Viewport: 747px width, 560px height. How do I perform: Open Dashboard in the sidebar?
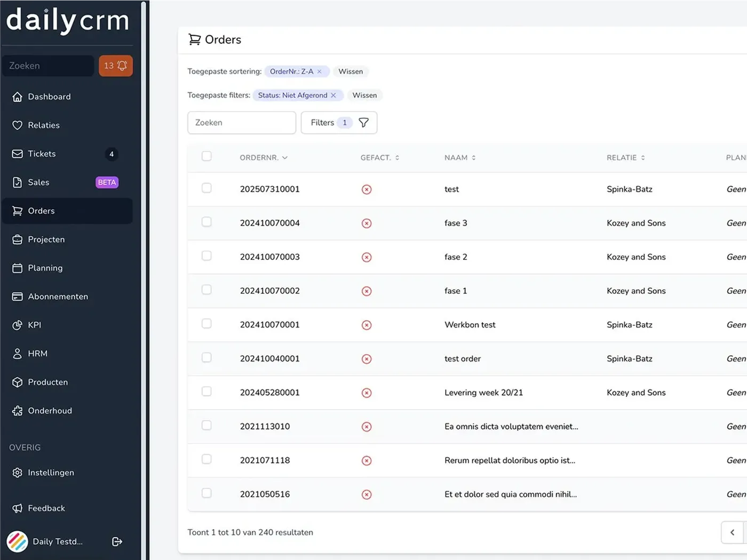coord(67,97)
